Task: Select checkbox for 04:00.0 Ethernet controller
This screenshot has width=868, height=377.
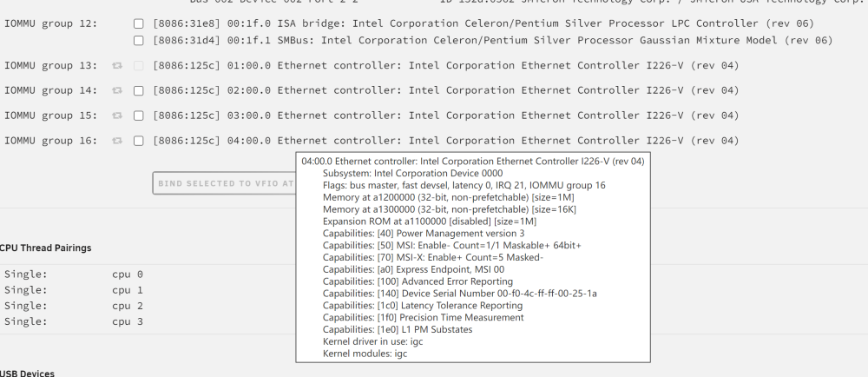Action: point(138,142)
